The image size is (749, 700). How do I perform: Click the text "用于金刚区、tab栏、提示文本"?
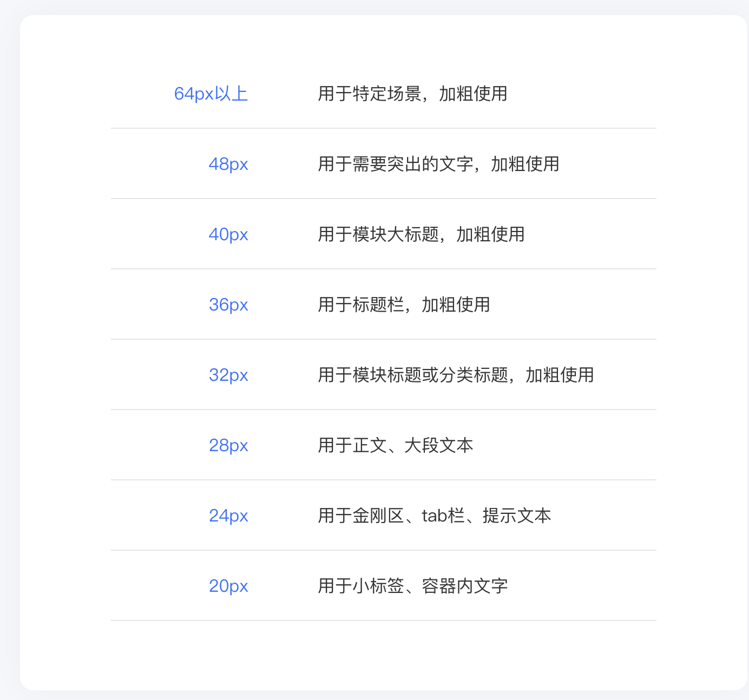coord(434,516)
